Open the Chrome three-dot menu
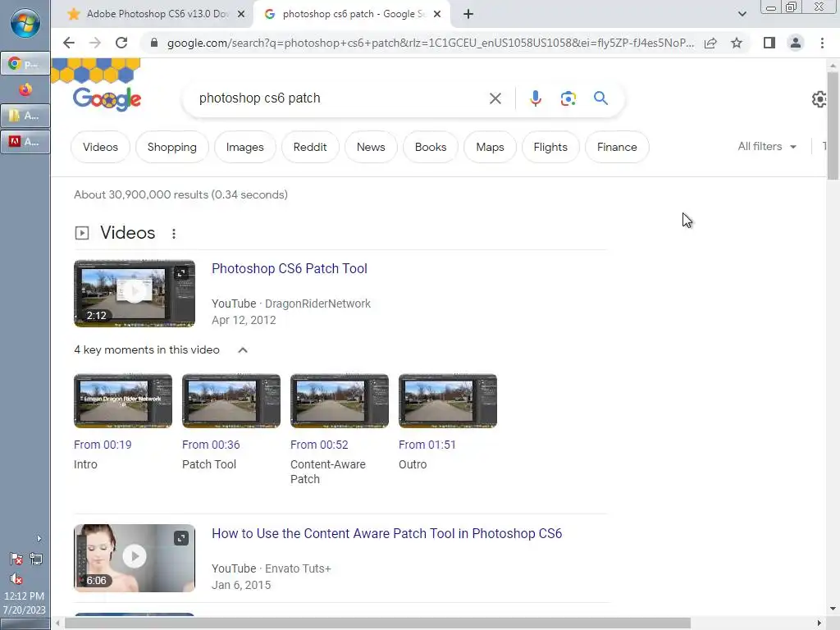This screenshot has width=840, height=630. coord(822,43)
